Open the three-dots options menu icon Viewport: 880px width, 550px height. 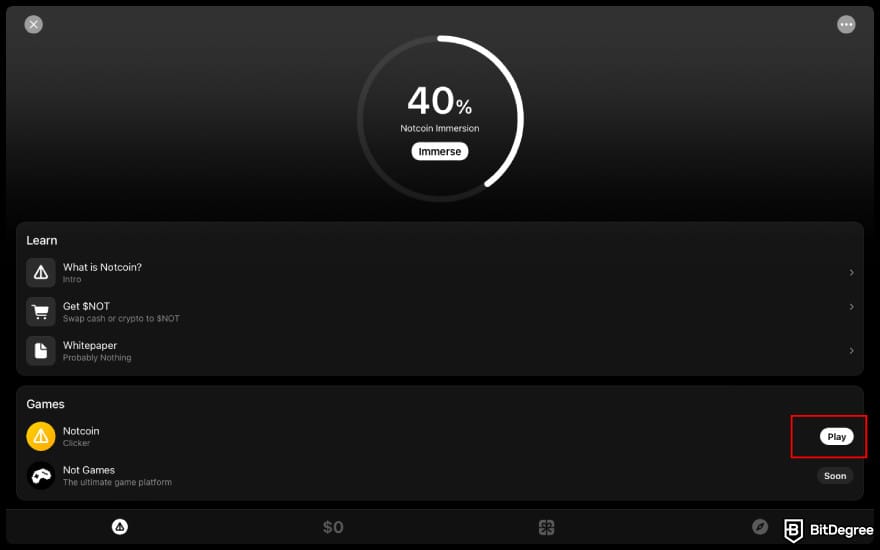[846, 24]
